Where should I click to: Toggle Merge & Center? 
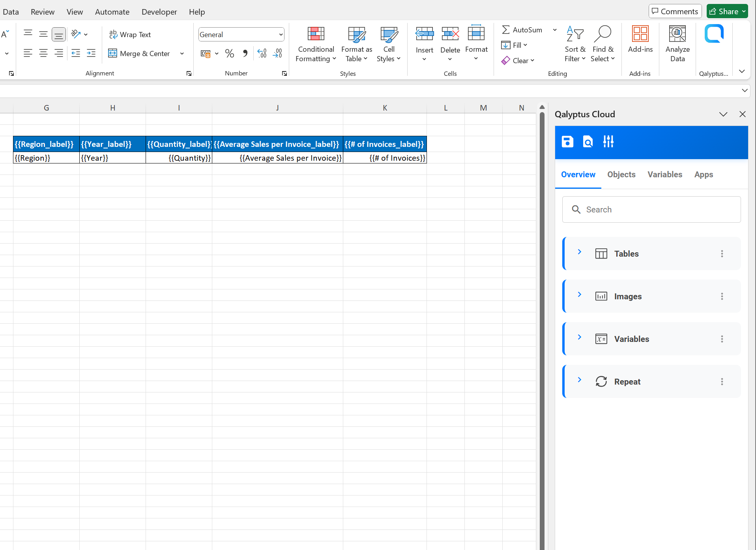pos(139,53)
